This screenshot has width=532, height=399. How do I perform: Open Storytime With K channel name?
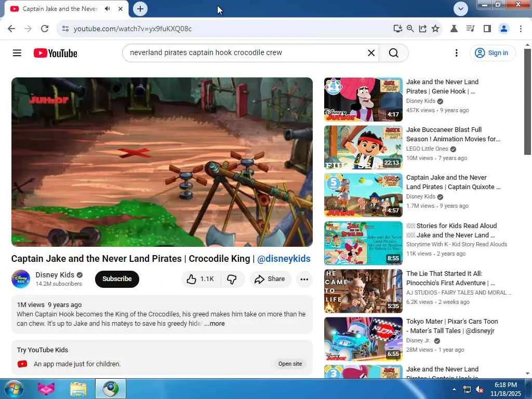tap(456, 244)
